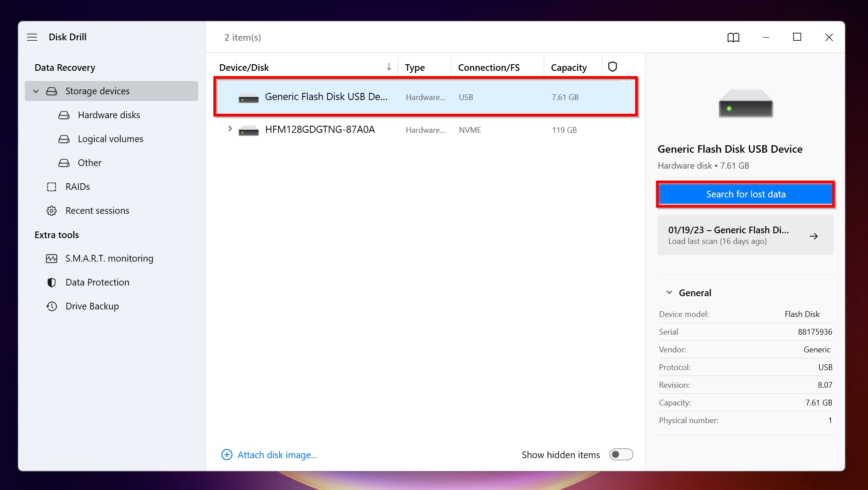Viewport: 868px width, 490px height.
Task: Open S.M.A.R.T. monitoring tool
Action: [x=109, y=258]
